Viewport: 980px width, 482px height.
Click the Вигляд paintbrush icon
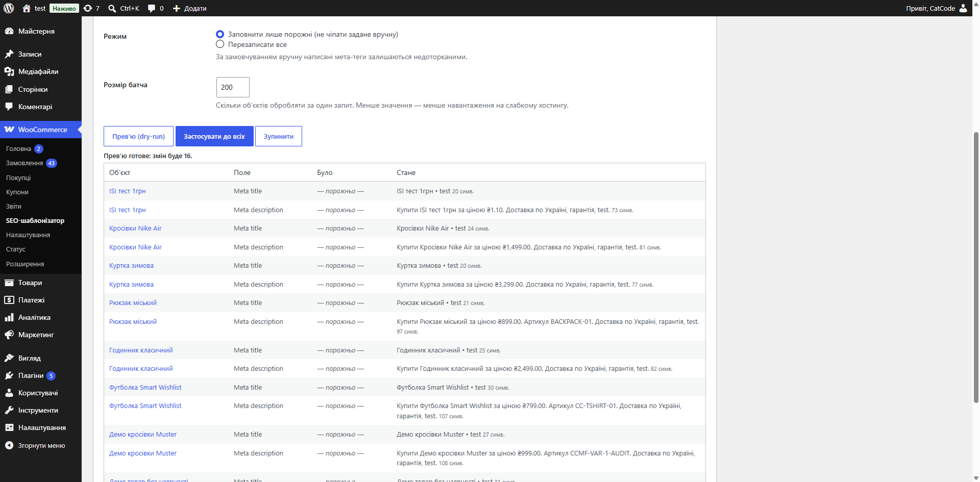click(9, 358)
